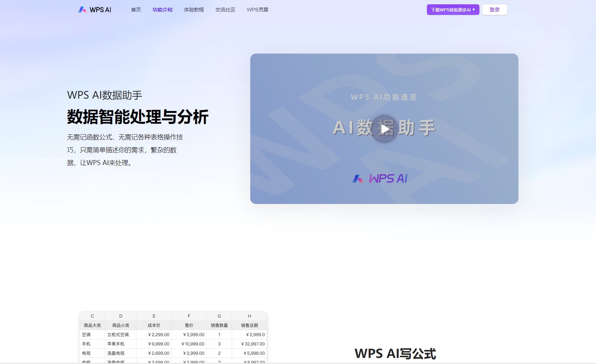This screenshot has width=596, height=364.
Task: Go to 体验教程 page
Action: pos(194,10)
